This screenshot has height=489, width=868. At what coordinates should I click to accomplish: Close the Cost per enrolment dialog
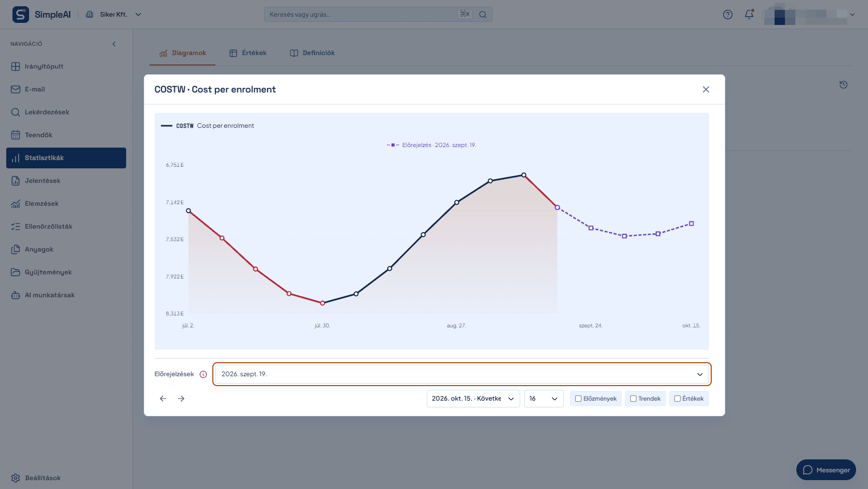[x=706, y=89]
